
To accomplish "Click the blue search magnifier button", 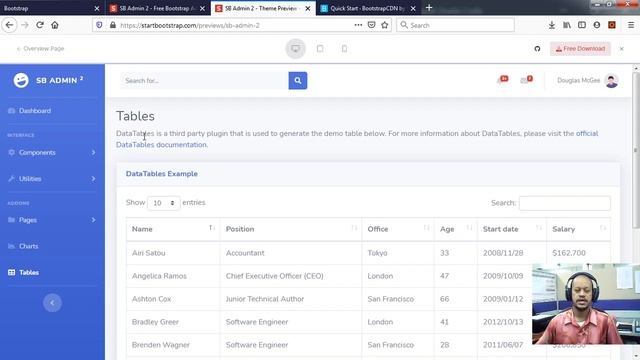I will pos(298,80).
